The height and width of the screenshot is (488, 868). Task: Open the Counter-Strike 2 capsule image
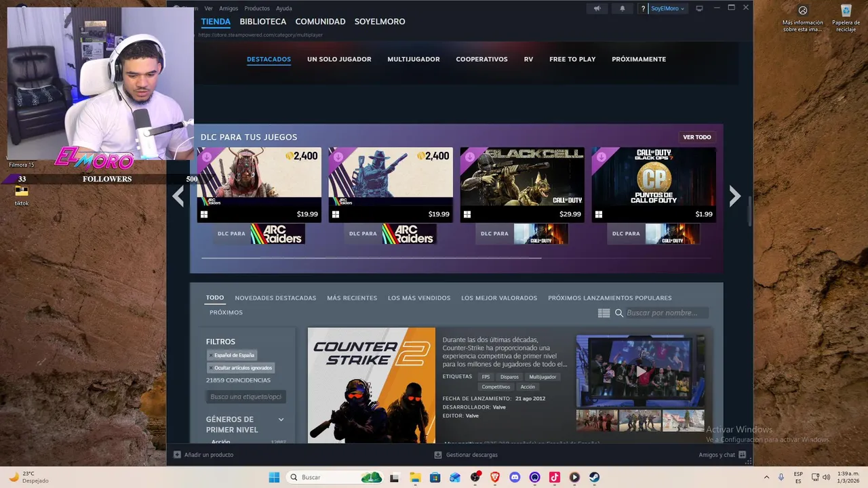pyautogui.click(x=372, y=385)
